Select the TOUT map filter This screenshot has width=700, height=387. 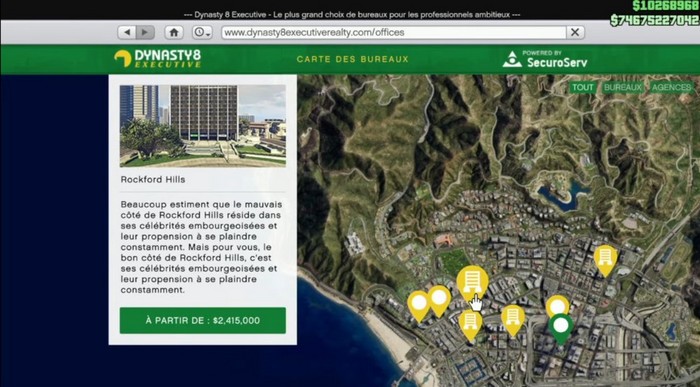pyautogui.click(x=583, y=87)
